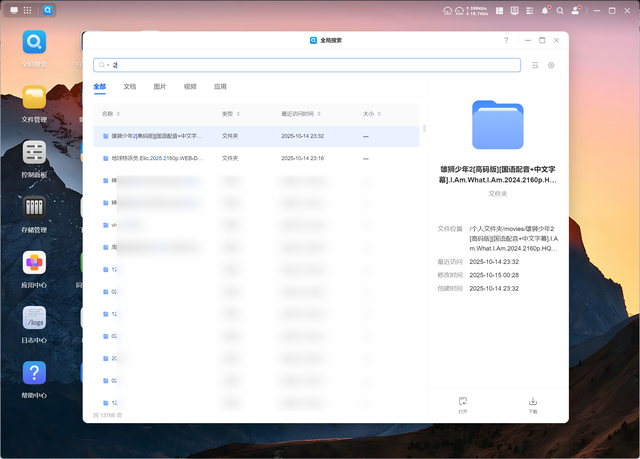
Task: Close the 全局搜索 window
Action: click(x=556, y=40)
